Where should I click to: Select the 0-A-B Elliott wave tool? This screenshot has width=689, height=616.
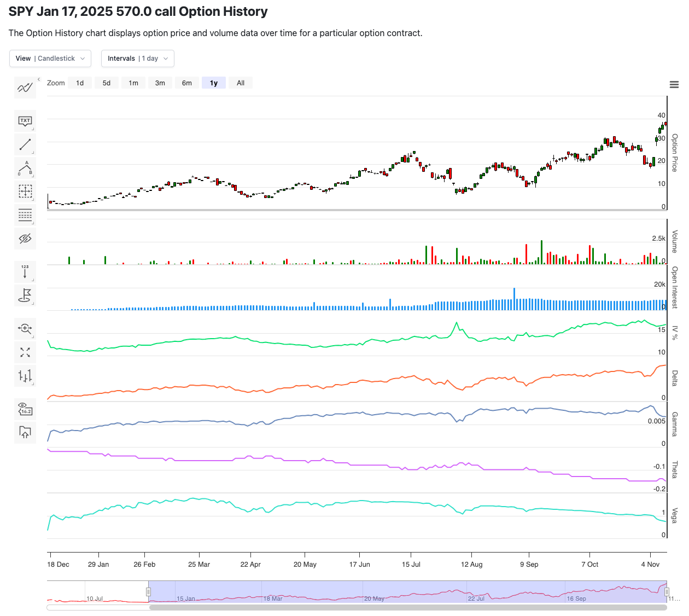[25, 168]
